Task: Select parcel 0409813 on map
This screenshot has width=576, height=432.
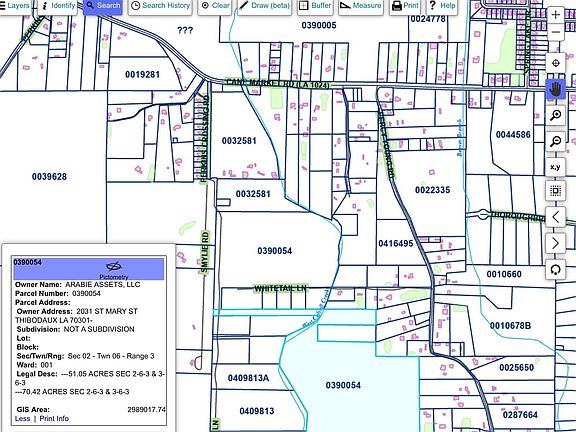Action: pos(257,411)
